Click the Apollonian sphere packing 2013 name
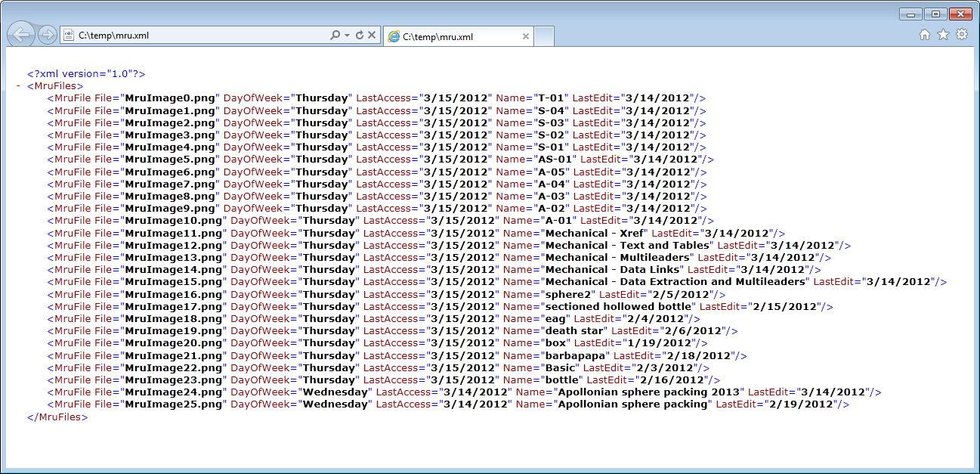This screenshot has width=980, height=474. click(x=651, y=392)
